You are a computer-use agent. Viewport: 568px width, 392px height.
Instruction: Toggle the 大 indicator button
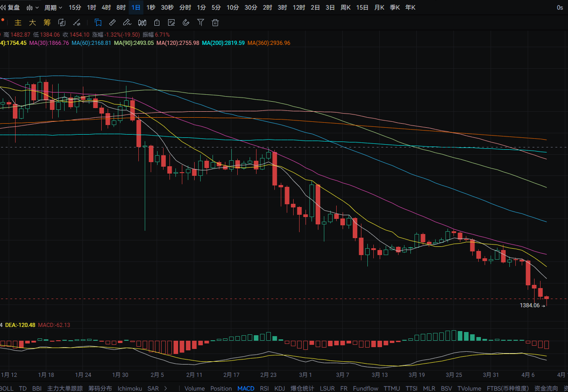pos(33,22)
